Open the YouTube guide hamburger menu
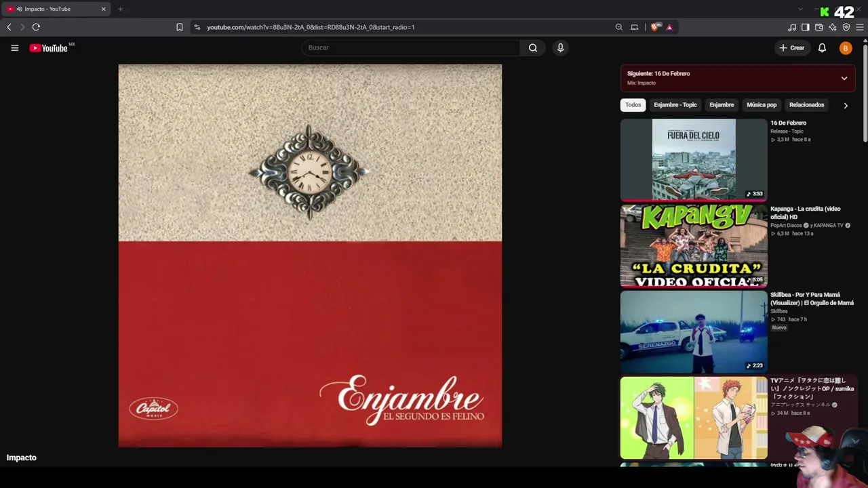 15,48
